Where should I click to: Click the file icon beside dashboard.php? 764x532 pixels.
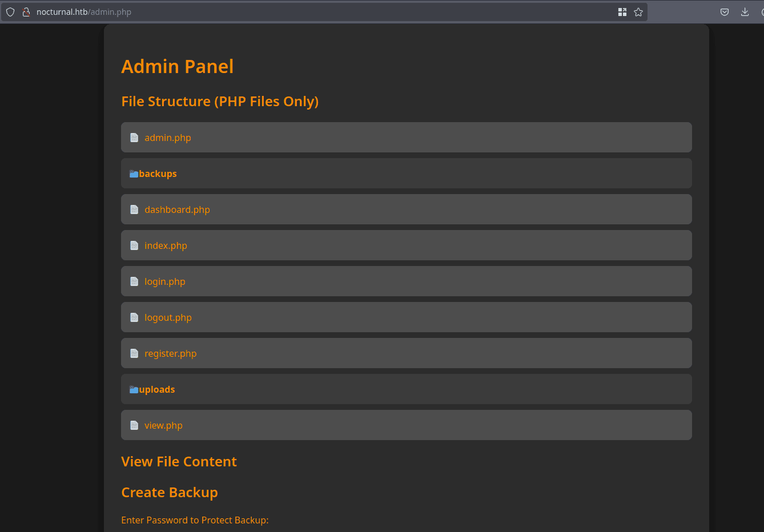click(134, 209)
